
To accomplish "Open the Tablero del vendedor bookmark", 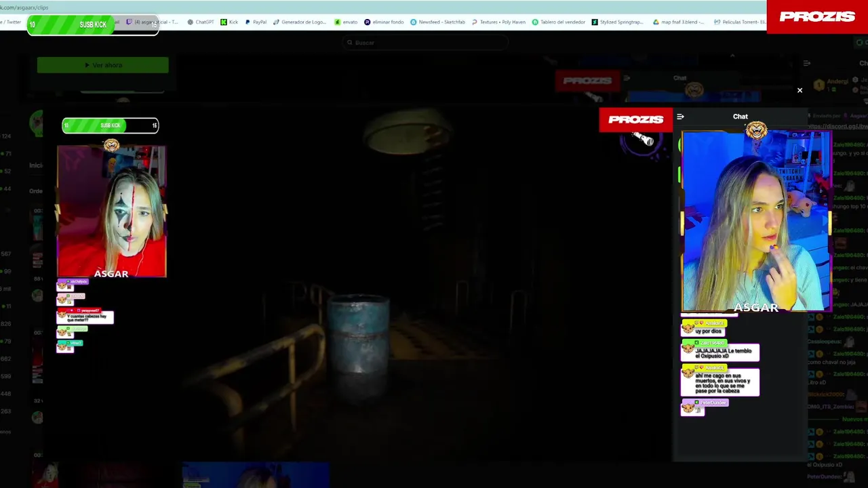I will tap(559, 22).
